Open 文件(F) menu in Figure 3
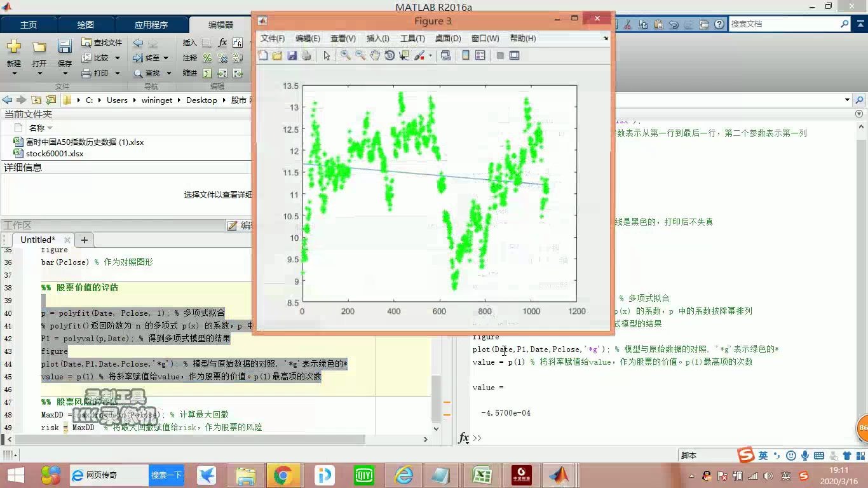The width and height of the screenshot is (868, 488). point(273,38)
